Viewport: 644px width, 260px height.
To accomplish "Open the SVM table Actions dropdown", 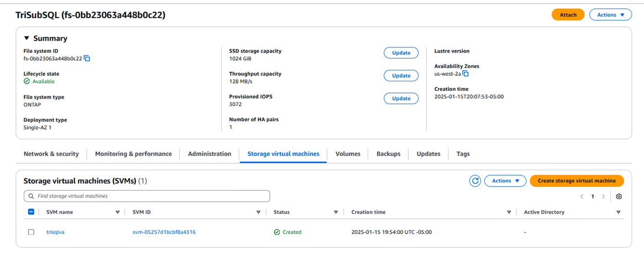I will 505,181.
